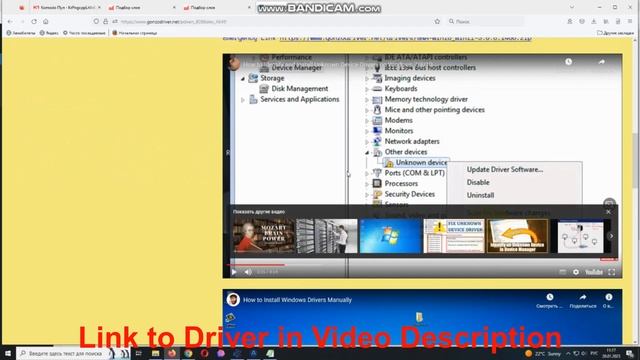This screenshot has width=640, height=360.
Task: Click Watch later clock on first video
Action: click(569, 62)
